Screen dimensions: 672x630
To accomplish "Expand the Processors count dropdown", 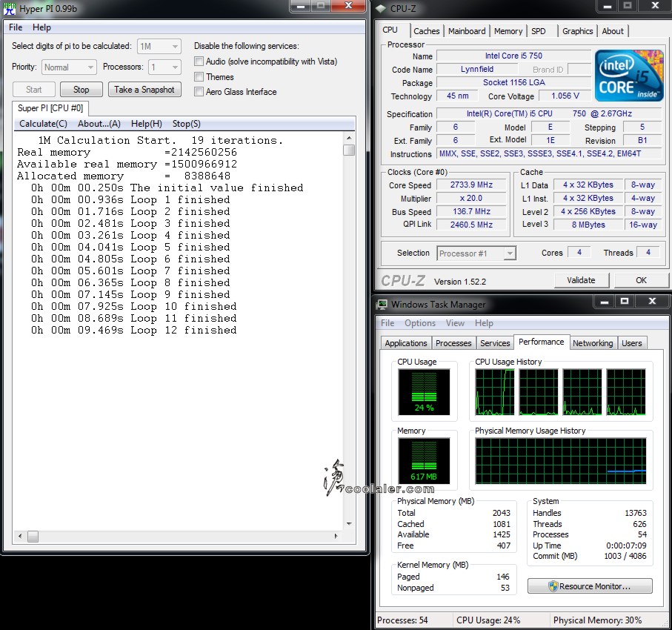I will pyautogui.click(x=164, y=67).
